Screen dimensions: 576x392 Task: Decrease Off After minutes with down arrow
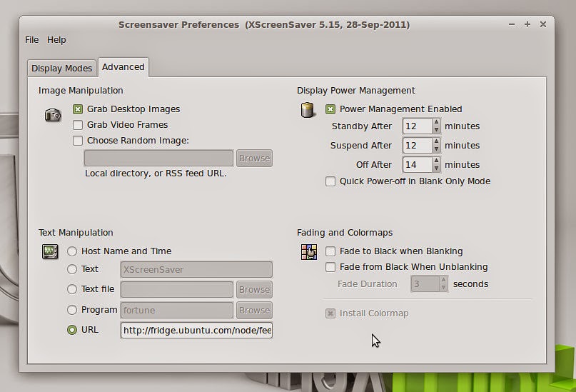pyautogui.click(x=436, y=169)
